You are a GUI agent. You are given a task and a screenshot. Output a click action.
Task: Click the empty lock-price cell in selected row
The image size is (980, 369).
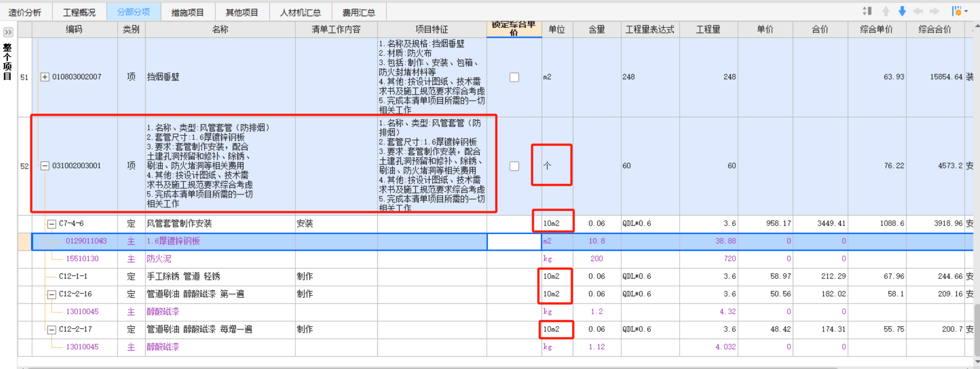pyautogui.click(x=514, y=241)
